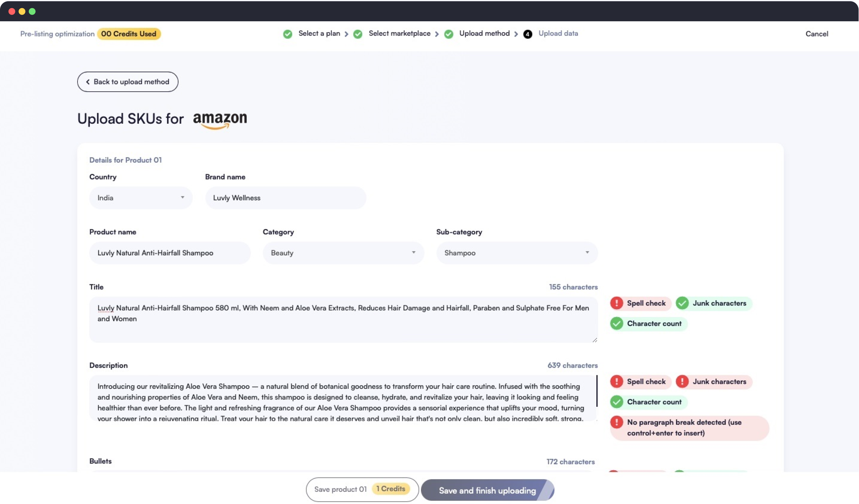The height and width of the screenshot is (504, 859).
Task: Open the Country dropdown showing India
Action: tap(141, 198)
